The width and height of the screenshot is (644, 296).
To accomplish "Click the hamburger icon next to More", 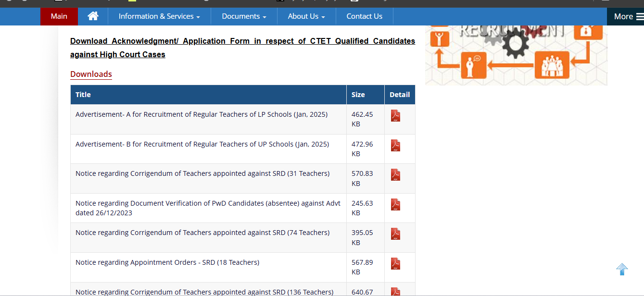I will pyautogui.click(x=640, y=16).
